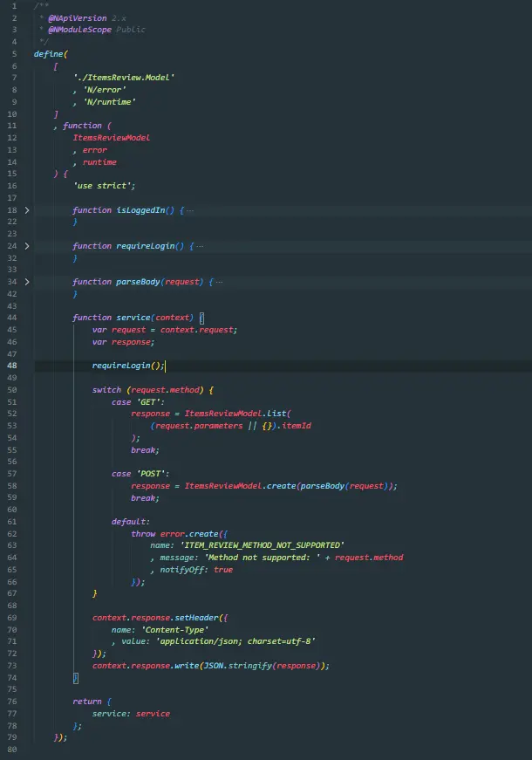The image size is (532, 760).
Task: Click the ellipsis after parseBody(request) {
Action: click(x=219, y=283)
